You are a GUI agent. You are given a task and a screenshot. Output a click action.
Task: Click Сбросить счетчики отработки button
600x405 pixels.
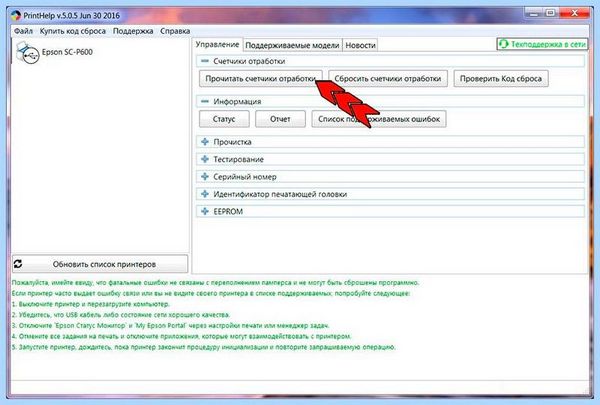pos(388,78)
